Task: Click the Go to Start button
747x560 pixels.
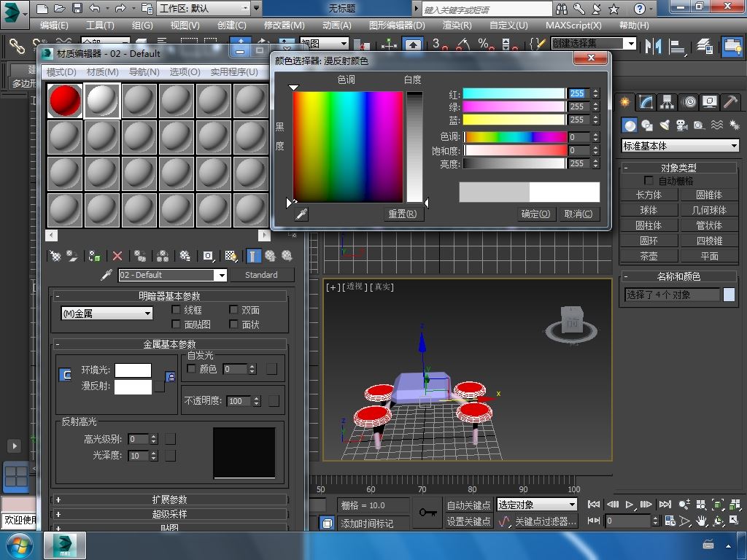Action: 594,505
